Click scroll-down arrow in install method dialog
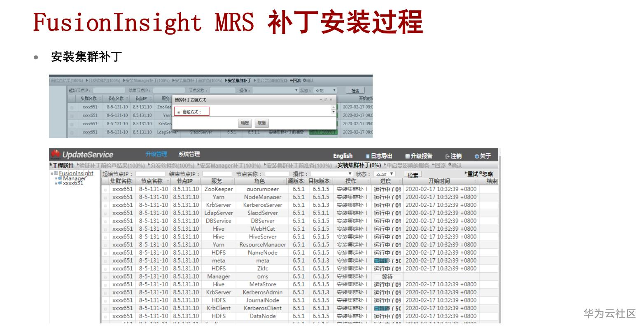 pos(334,112)
